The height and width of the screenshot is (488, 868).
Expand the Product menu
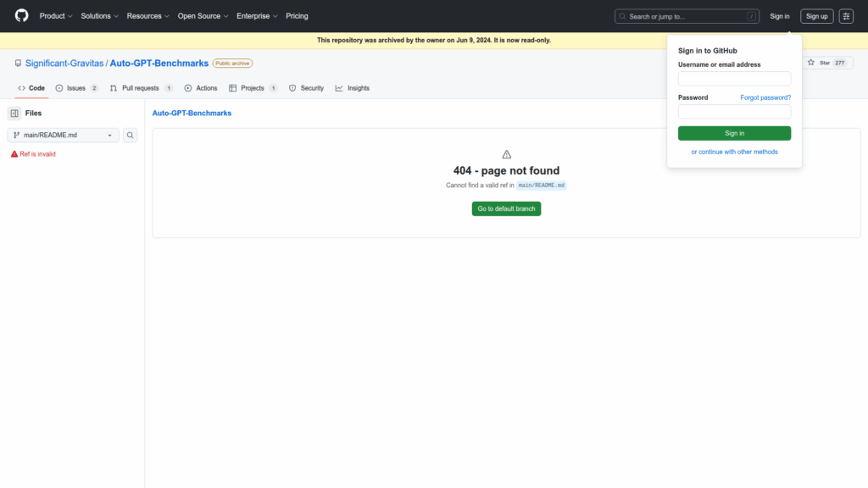[x=56, y=16]
